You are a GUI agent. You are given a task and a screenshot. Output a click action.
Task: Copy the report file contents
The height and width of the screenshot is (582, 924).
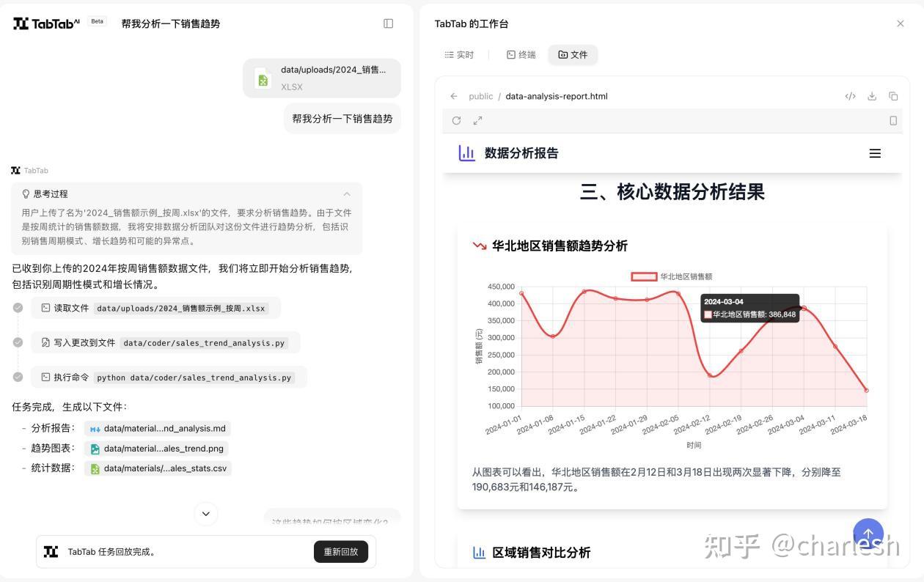[x=892, y=96]
